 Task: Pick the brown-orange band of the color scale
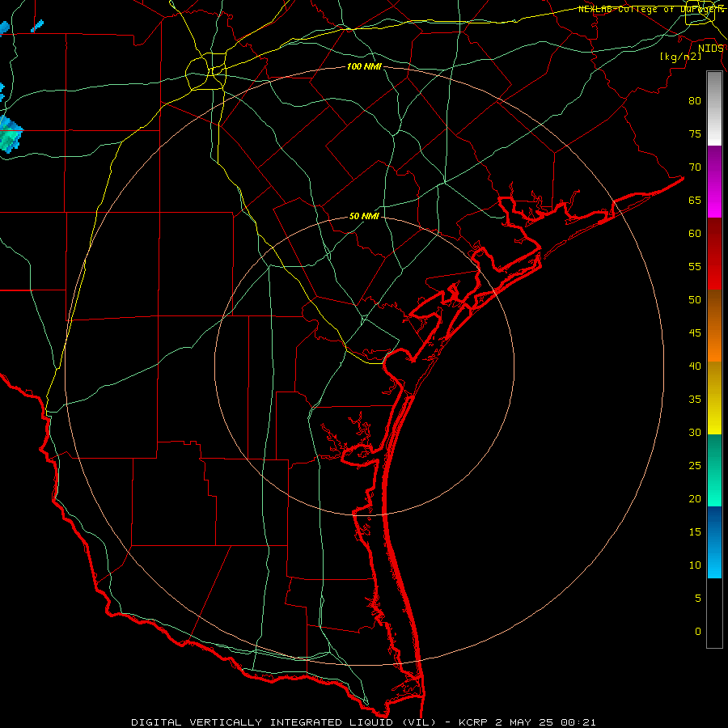point(714,325)
